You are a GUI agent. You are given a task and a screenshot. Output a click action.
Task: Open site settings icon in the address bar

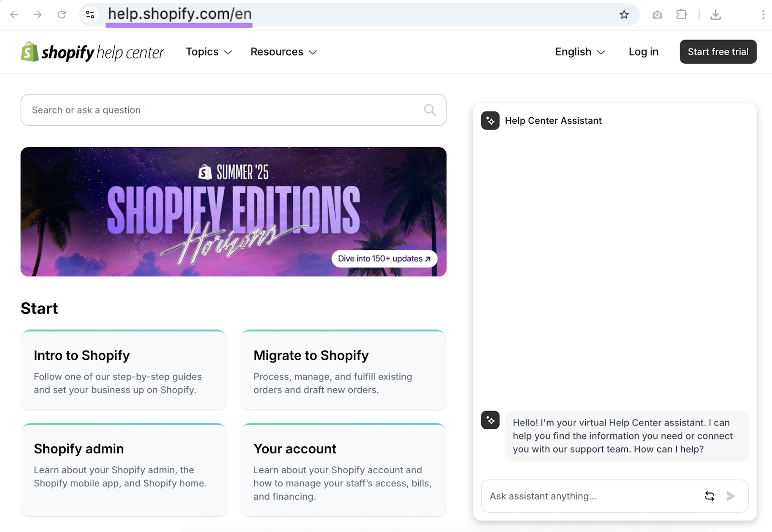coord(90,14)
